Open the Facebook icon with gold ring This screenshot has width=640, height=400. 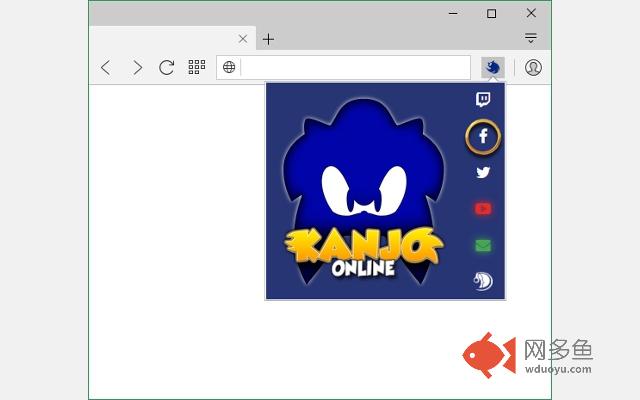483,136
